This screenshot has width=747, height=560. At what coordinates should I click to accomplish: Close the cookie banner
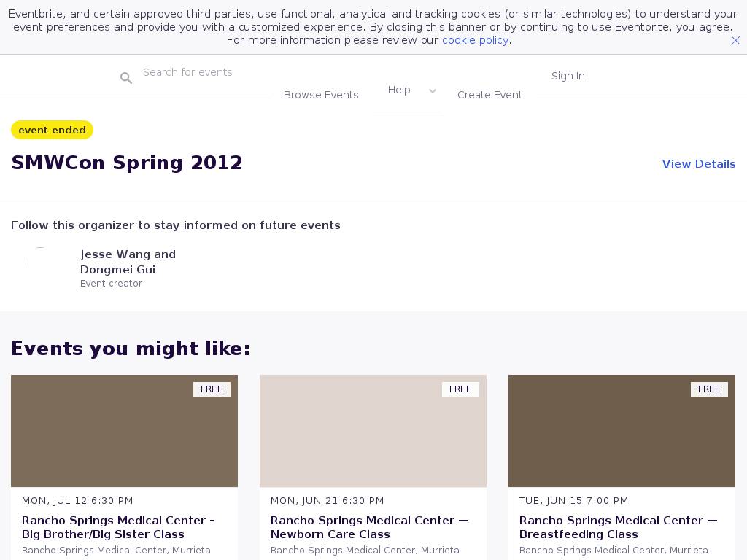click(735, 41)
